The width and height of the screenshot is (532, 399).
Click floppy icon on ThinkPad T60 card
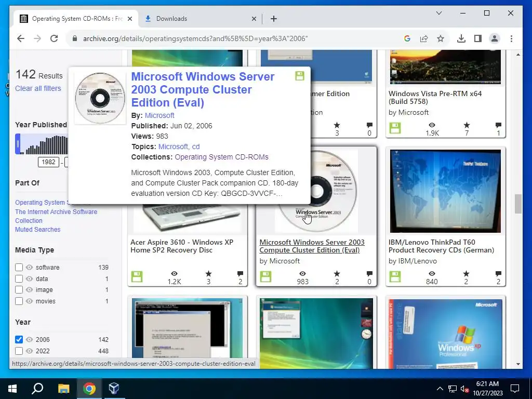point(395,277)
